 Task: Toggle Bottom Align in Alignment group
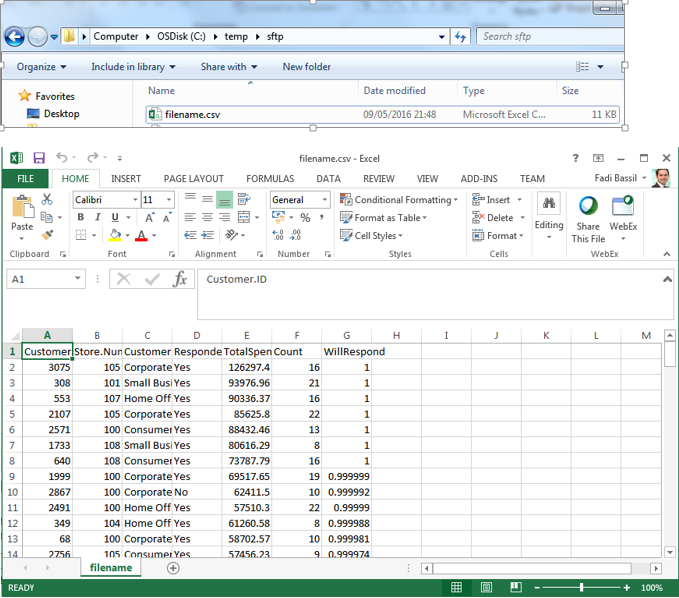(x=224, y=200)
